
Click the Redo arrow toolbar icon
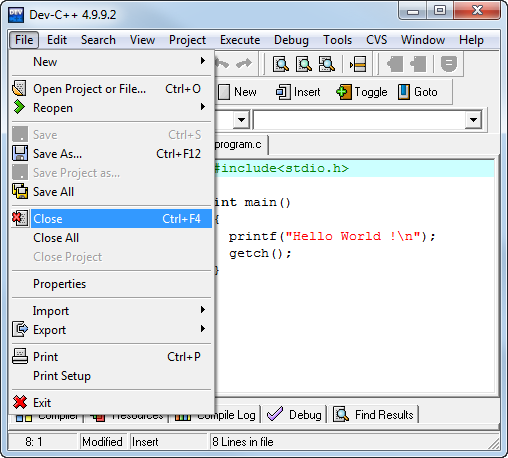[x=244, y=64]
